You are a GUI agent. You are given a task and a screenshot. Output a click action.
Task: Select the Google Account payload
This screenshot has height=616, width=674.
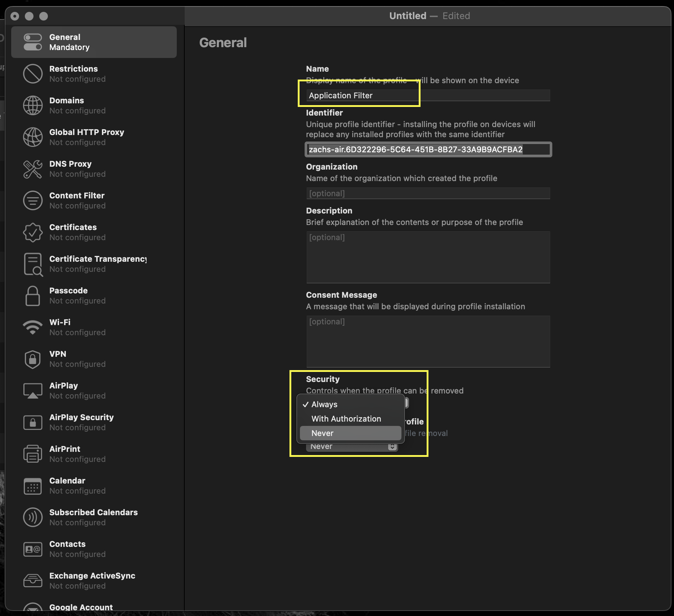[x=80, y=607]
